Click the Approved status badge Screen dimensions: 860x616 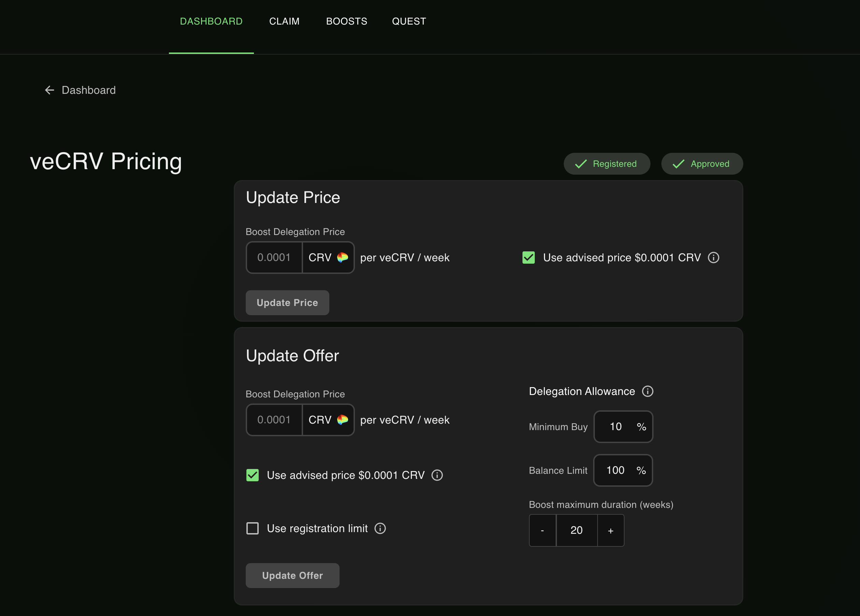click(702, 164)
